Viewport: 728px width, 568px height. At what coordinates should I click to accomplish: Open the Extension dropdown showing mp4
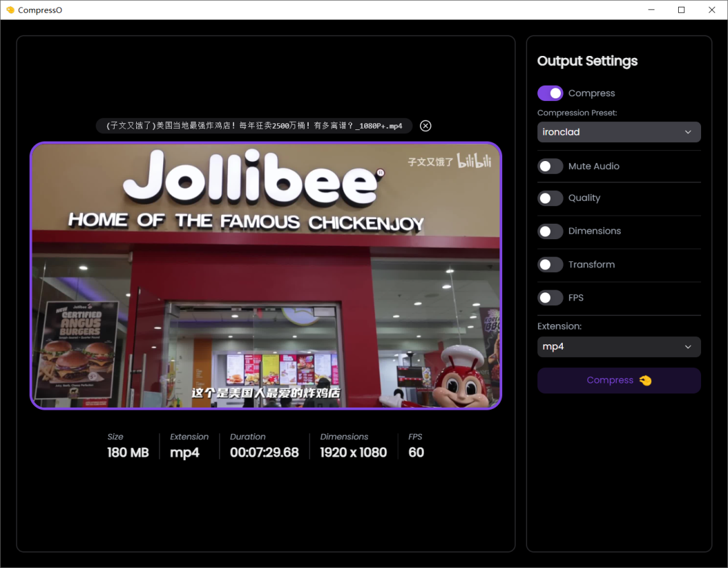pyautogui.click(x=618, y=346)
